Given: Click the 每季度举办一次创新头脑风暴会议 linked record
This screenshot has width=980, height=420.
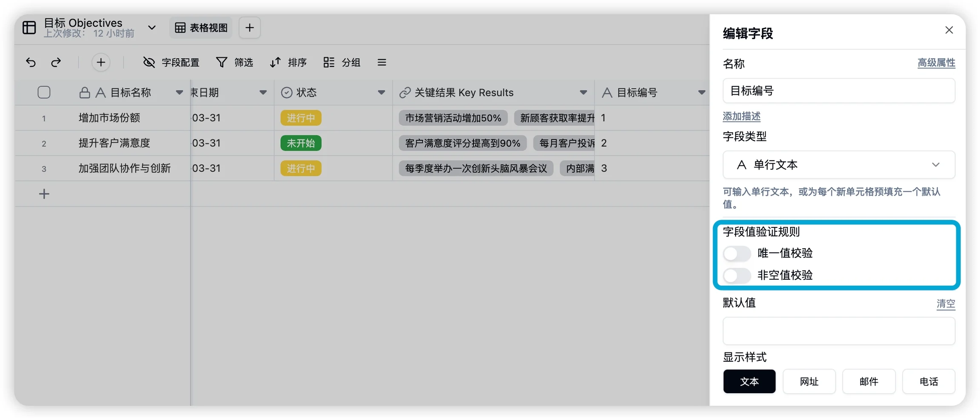Looking at the screenshot, I should 476,168.
